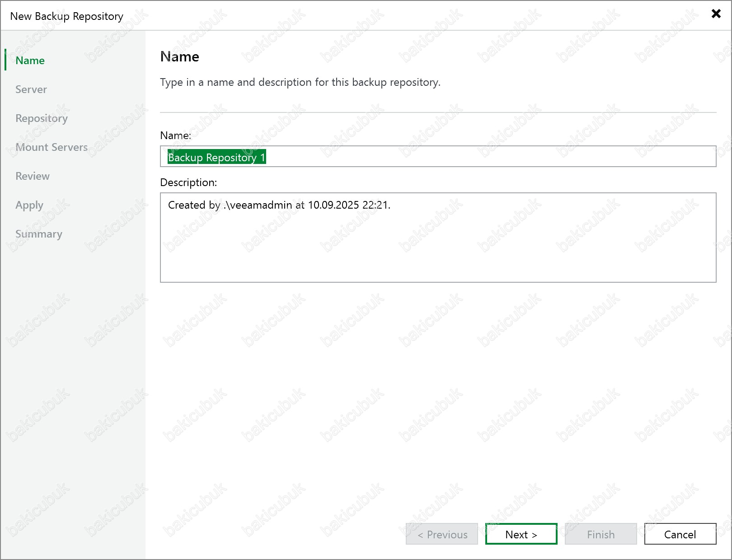
Task: Open the Summary wizard step
Action: click(x=39, y=234)
